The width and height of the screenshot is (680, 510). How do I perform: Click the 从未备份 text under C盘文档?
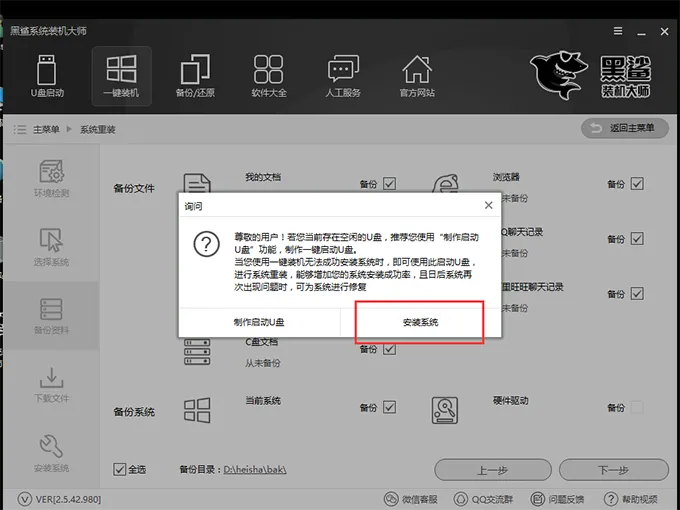point(263,363)
